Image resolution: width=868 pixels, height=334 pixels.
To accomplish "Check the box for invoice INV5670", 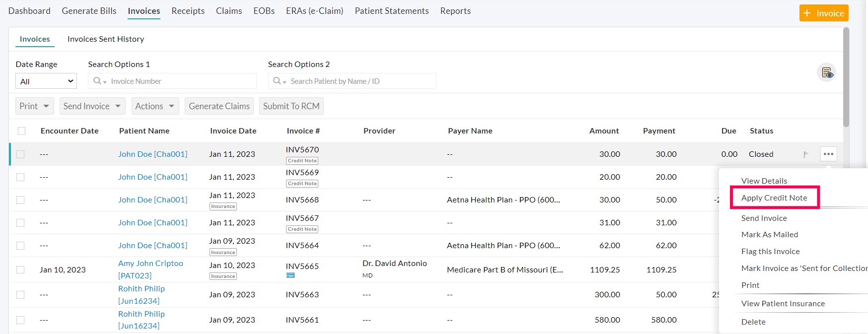I will pyautogui.click(x=20, y=154).
